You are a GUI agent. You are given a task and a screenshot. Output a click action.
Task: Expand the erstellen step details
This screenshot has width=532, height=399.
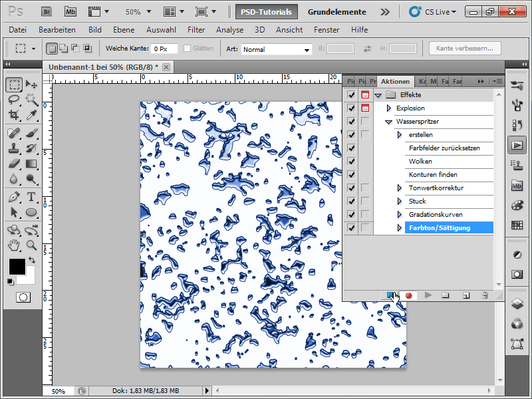[400, 135]
